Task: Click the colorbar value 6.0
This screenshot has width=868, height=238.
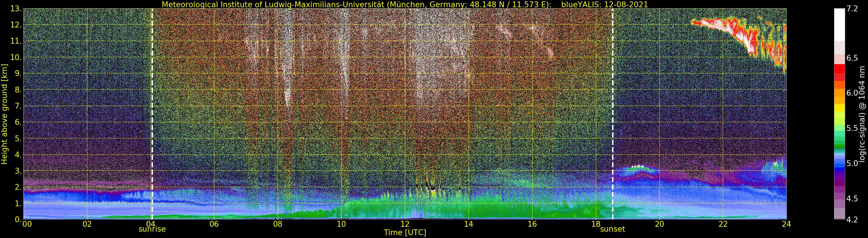Action: [852, 93]
